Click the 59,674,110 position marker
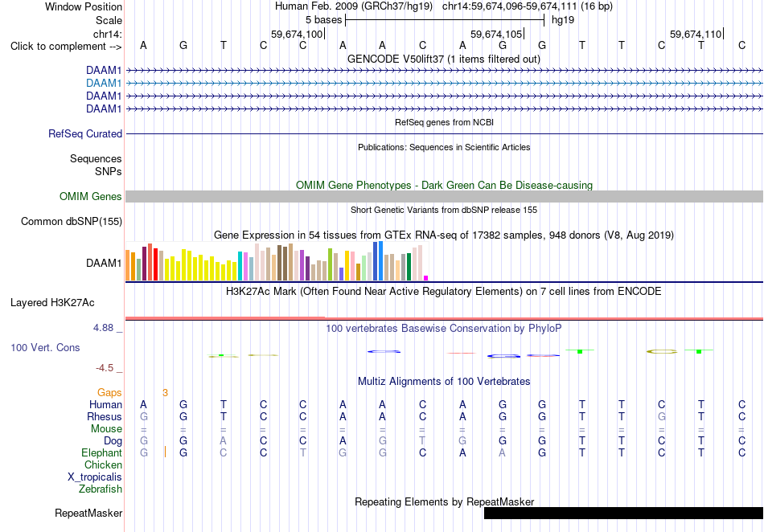 (696, 34)
